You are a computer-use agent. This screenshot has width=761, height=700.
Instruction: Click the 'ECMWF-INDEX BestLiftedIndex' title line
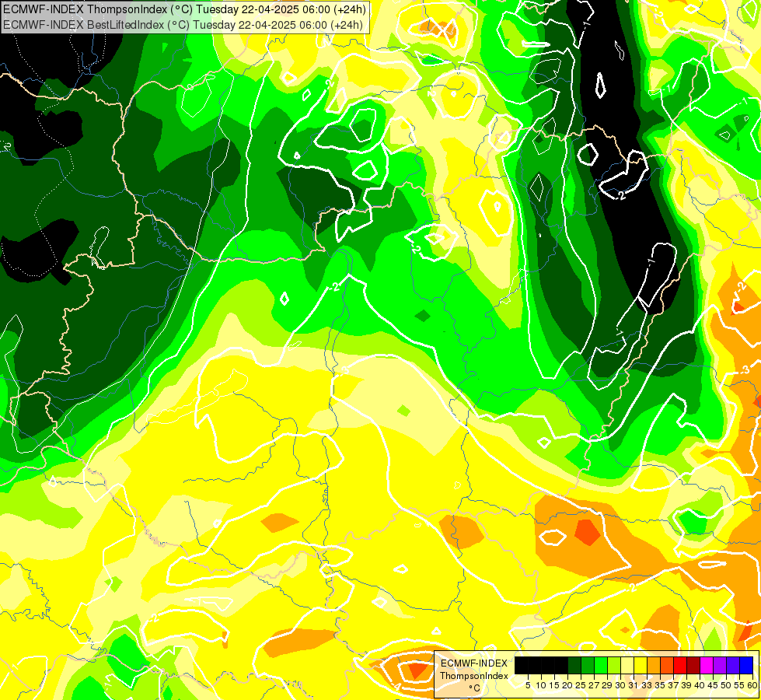183,25
